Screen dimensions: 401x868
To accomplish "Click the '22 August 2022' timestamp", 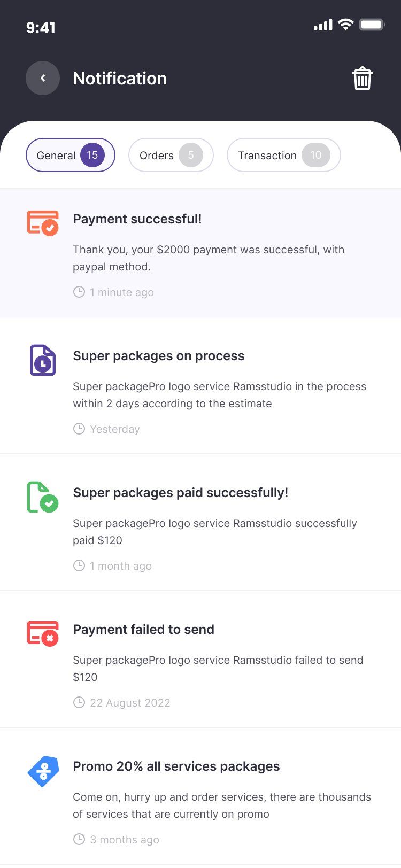I will [x=130, y=703].
